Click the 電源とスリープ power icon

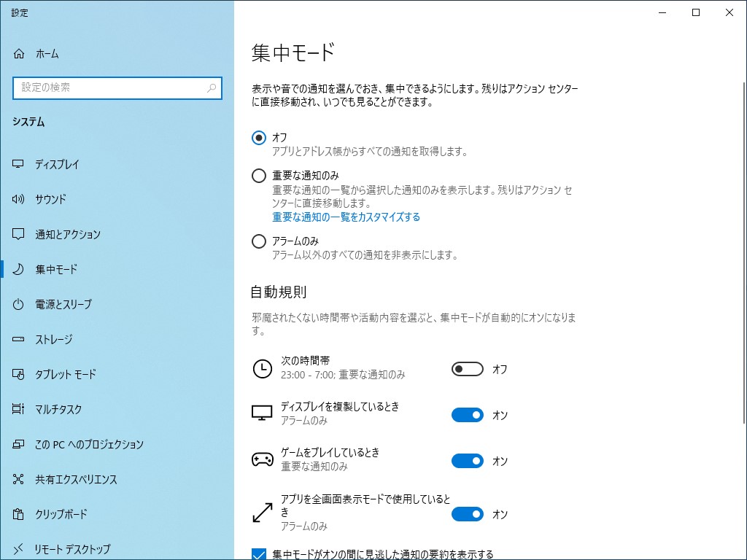[18, 304]
